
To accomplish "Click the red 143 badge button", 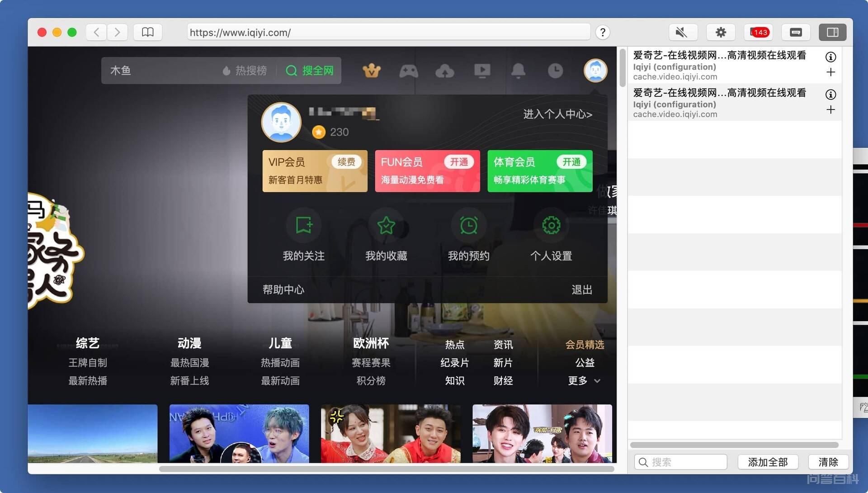I will 759,32.
